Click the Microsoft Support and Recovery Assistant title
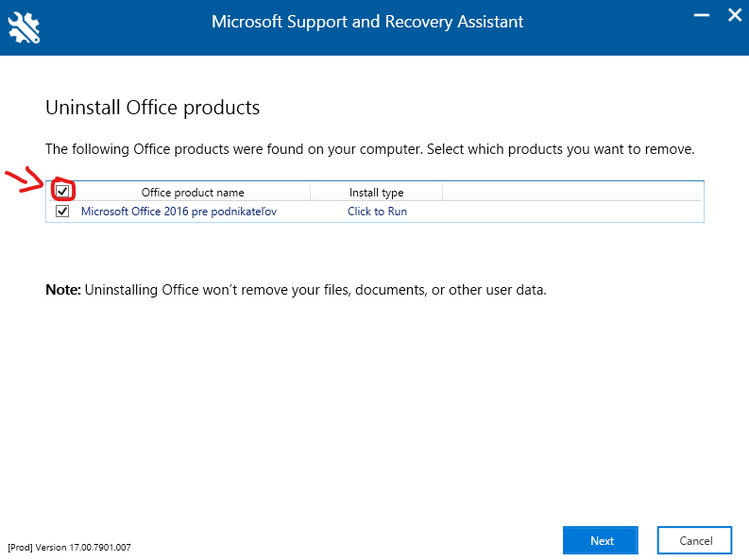This screenshot has height=560, width=749. [367, 22]
